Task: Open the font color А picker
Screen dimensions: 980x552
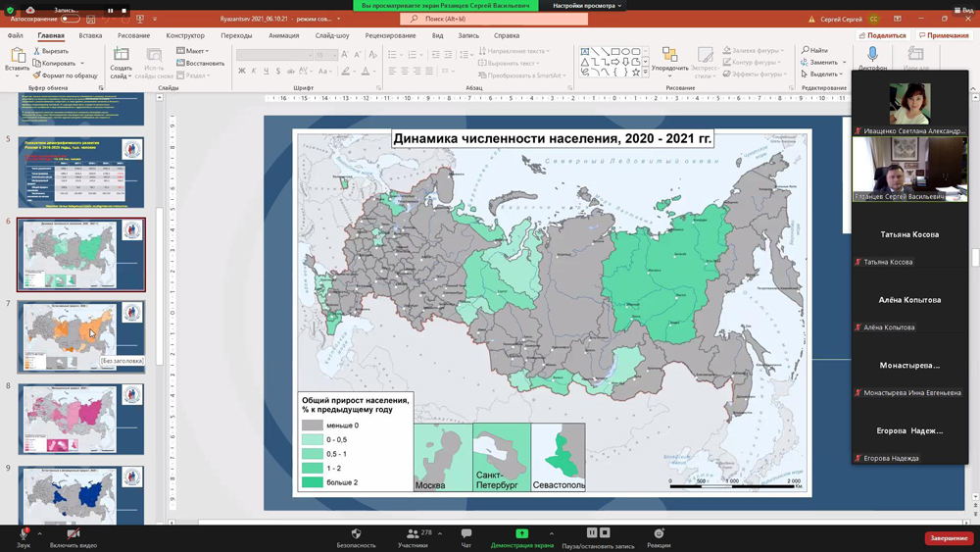Action: (365, 72)
